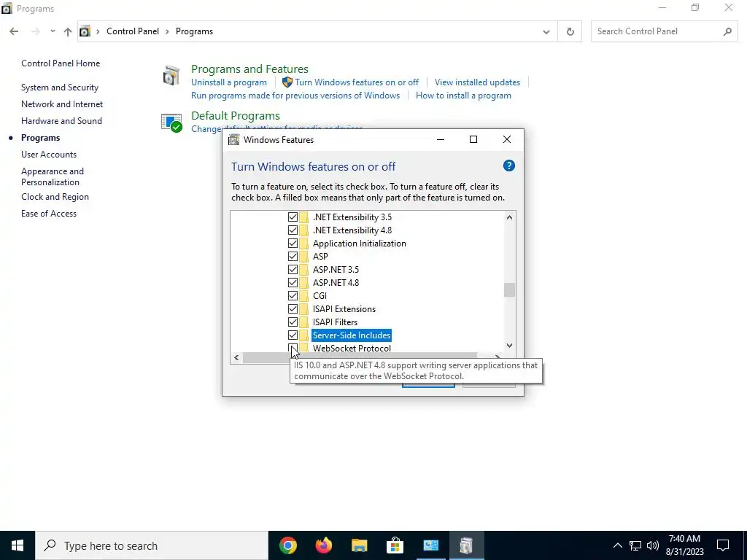Uncheck the ISAPI Extensions checkbox

click(x=293, y=308)
